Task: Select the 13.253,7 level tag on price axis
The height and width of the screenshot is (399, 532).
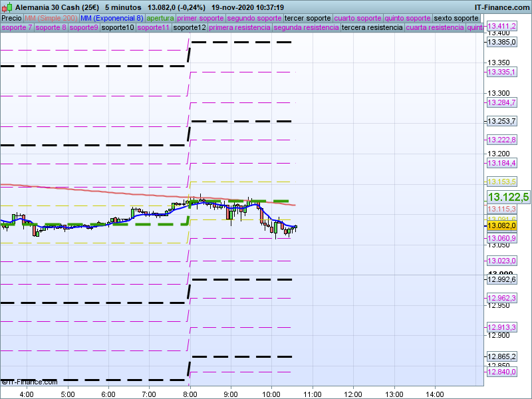Action: [501, 121]
